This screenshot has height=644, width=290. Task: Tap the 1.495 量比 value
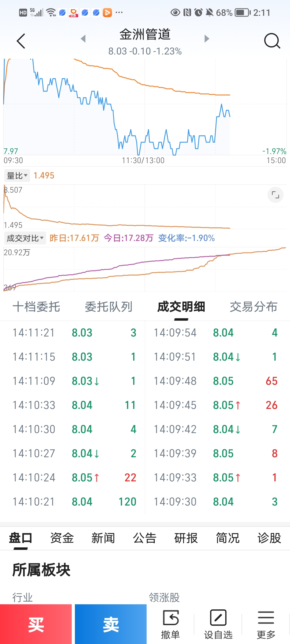tap(44, 176)
